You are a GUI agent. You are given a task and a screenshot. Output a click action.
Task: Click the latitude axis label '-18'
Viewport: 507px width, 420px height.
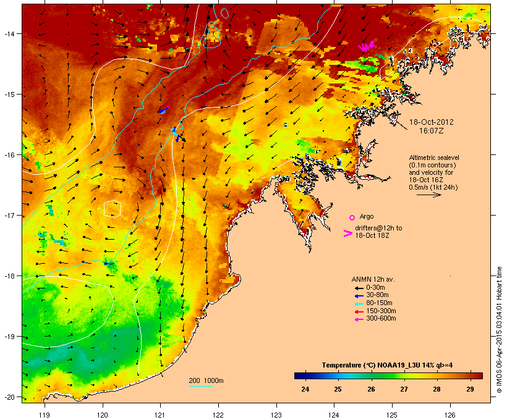point(9,275)
